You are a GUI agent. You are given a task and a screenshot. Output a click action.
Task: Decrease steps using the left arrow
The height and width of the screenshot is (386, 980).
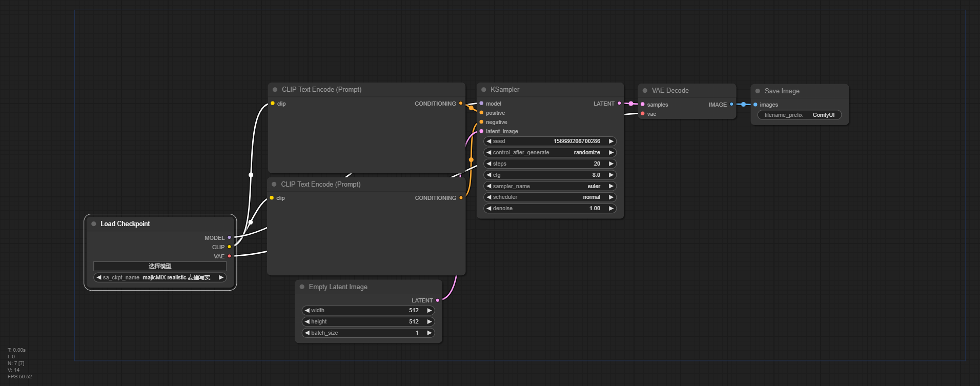click(489, 164)
